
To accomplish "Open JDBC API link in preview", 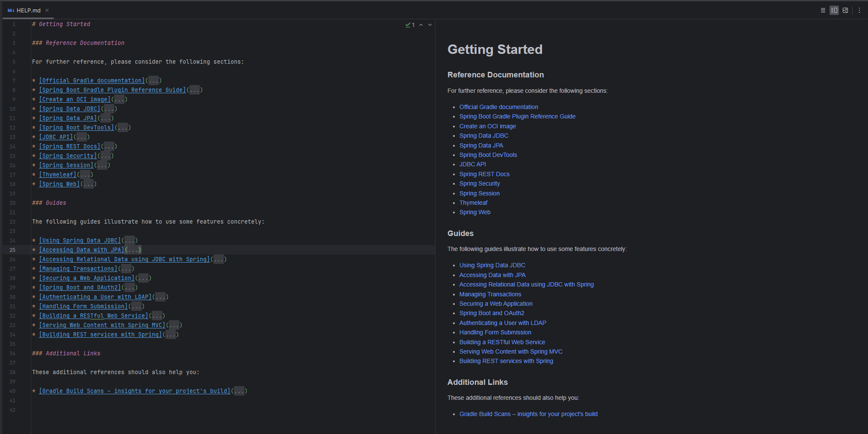I will point(472,164).
